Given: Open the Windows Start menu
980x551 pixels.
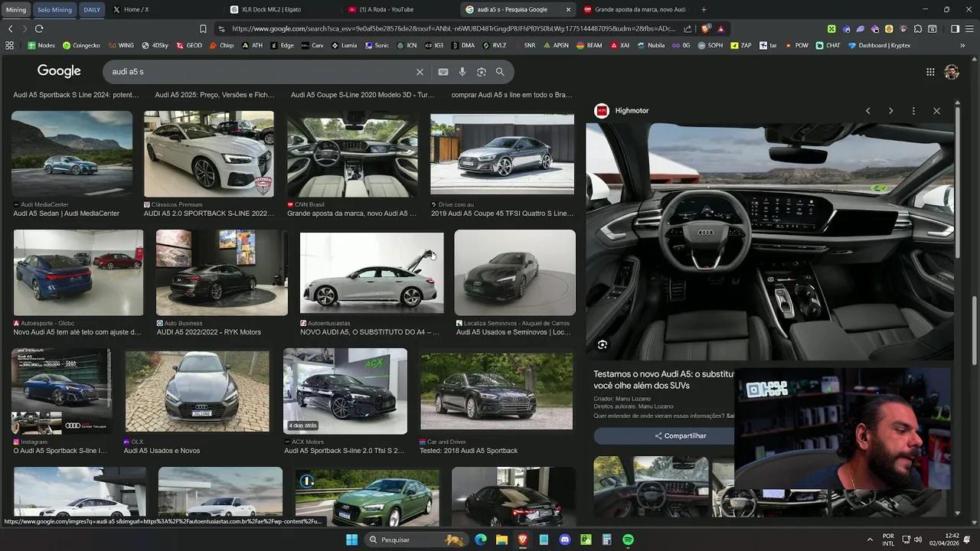Looking at the screenshot, I should pyautogui.click(x=351, y=540).
